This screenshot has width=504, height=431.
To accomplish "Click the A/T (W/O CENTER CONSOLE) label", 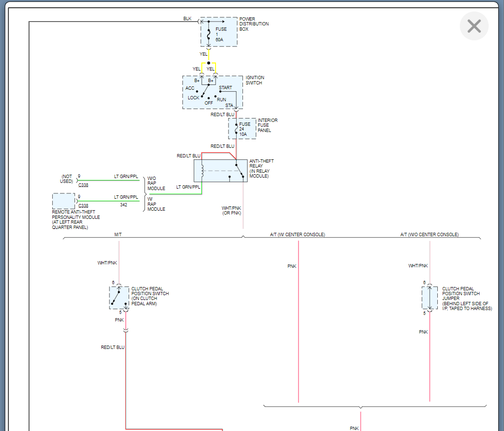I will point(429,235).
